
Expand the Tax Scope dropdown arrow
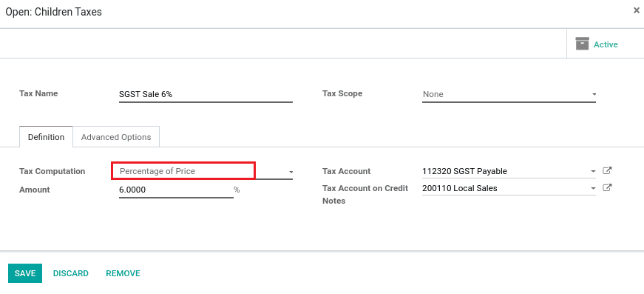click(x=594, y=95)
